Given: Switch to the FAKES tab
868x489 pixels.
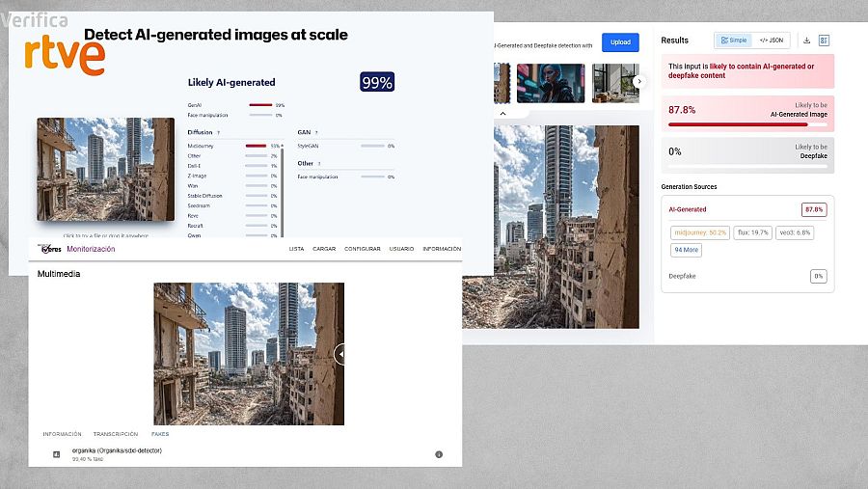Looking at the screenshot, I should click(160, 434).
